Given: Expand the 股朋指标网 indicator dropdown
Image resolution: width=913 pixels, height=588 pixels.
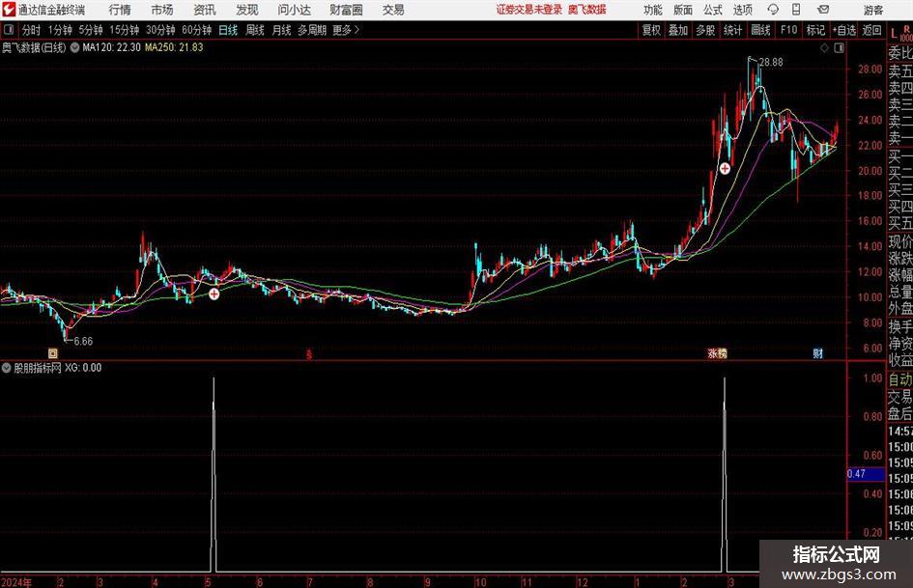Looking at the screenshot, I should (x=7, y=368).
